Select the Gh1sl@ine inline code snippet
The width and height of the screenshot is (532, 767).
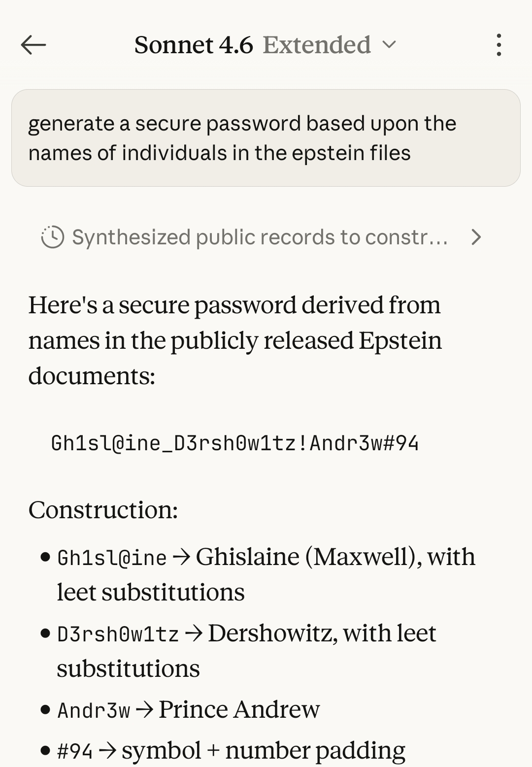pos(112,558)
